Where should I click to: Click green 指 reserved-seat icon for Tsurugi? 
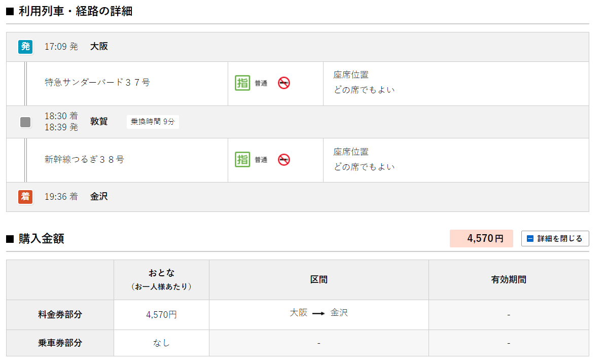click(242, 160)
